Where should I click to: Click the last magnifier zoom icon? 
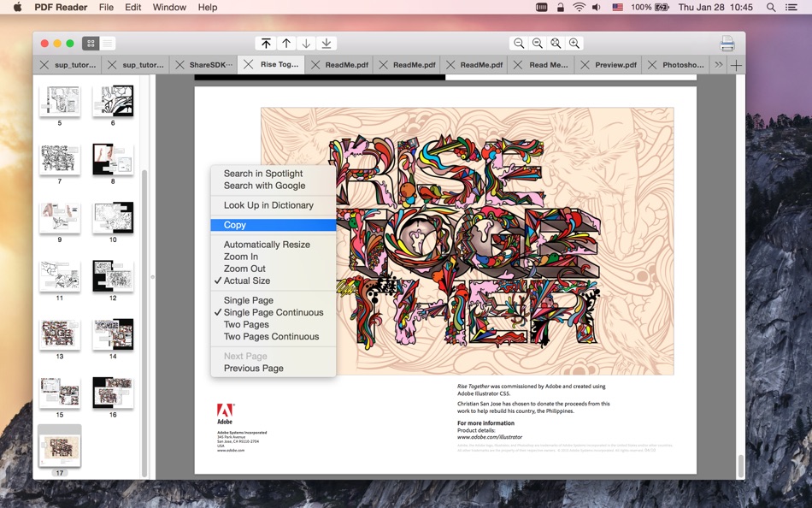coord(574,44)
